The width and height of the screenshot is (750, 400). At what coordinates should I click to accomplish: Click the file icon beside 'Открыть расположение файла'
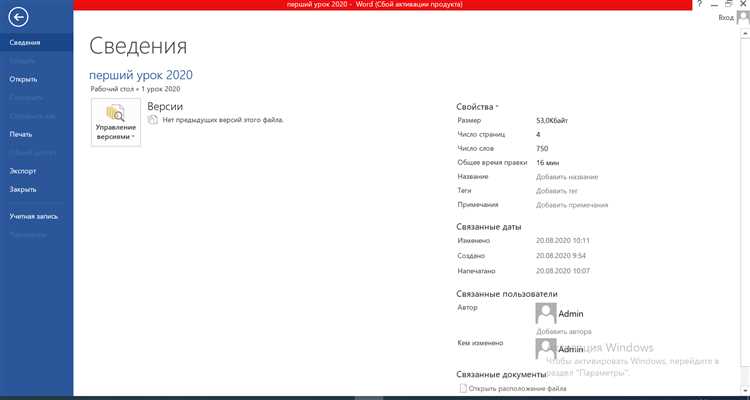click(463, 389)
